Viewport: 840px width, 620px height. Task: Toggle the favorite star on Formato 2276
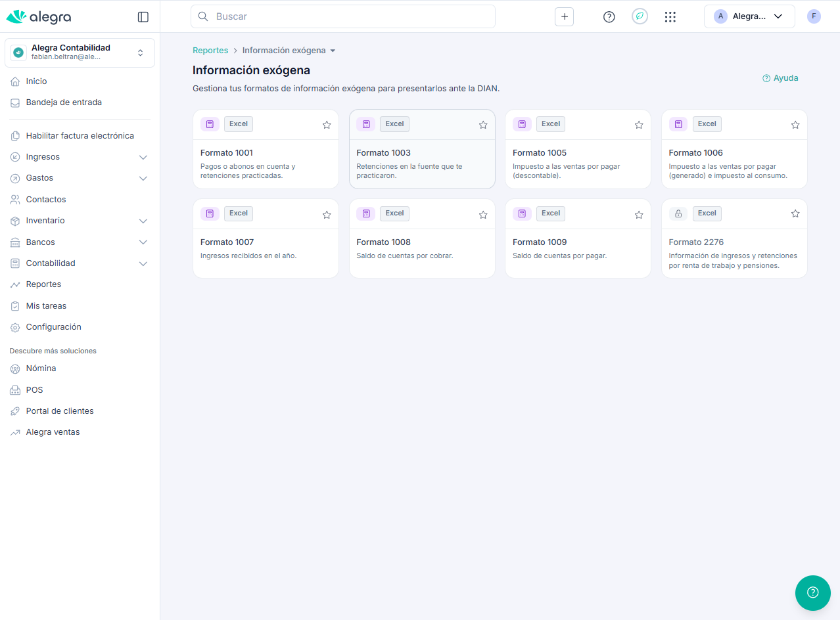pos(795,213)
